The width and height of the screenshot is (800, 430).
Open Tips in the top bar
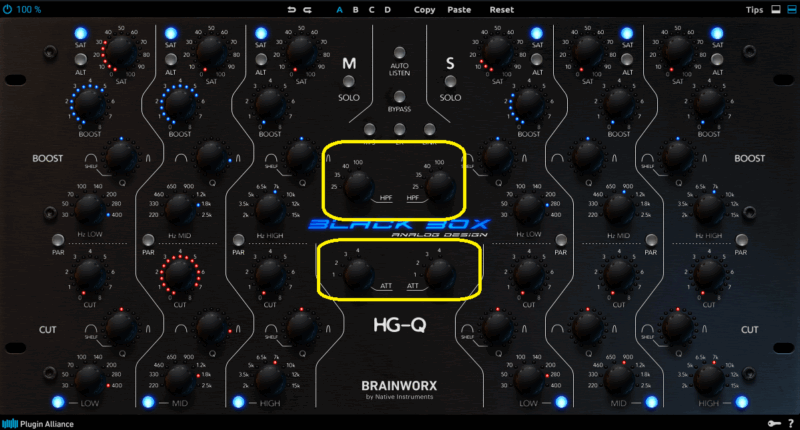[754, 10]
